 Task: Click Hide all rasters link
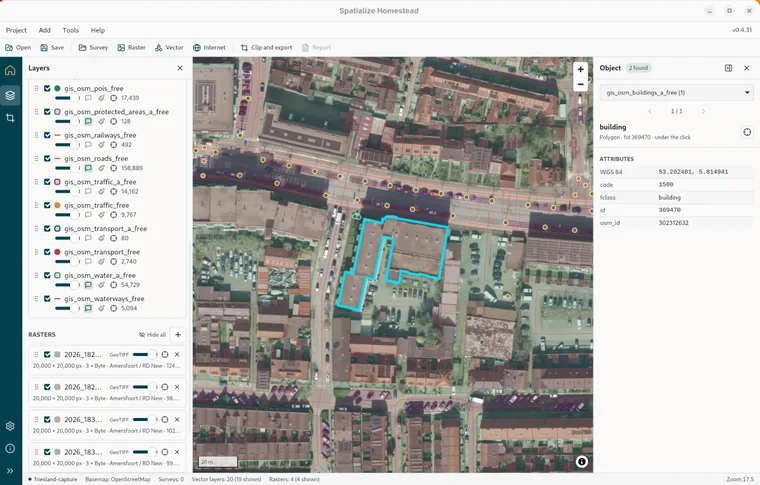click(x=152, y=335)
